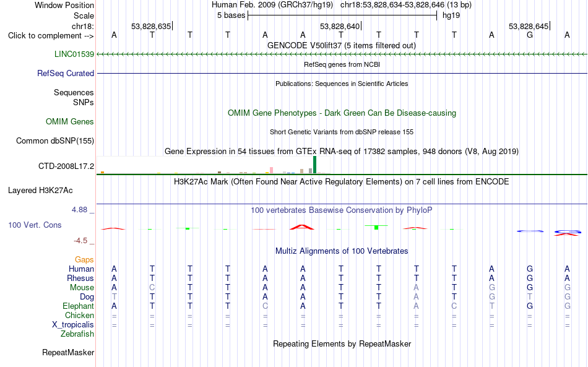The height and width of the screenshot is (367, 588).
Task: Click the G base in the complement row
Action: [529, 35]
